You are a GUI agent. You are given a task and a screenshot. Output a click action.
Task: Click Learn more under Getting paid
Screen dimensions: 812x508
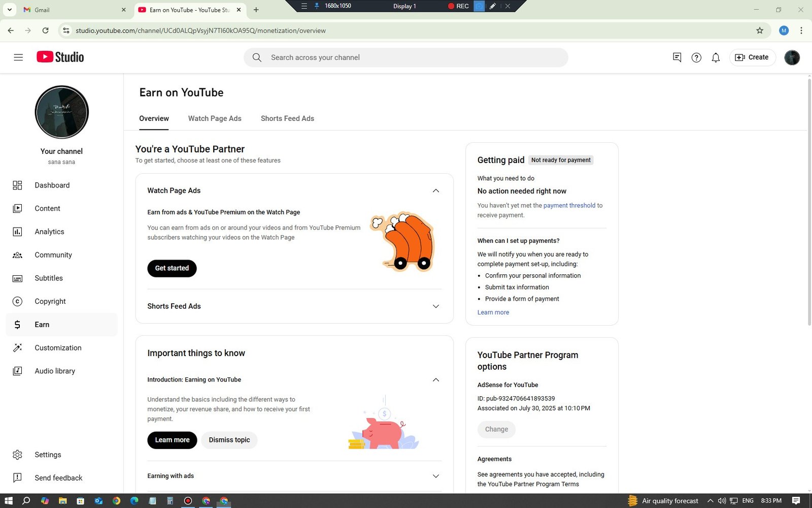pyautogui.click(x=493, y=312)
